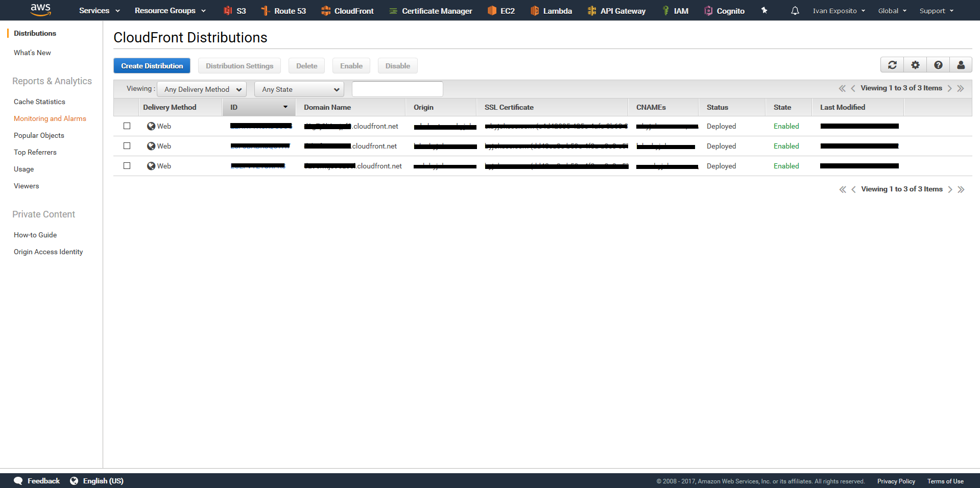Open Monitoring and Alarms page
This screenshot has height=488, width=980.
click(50, 118)
